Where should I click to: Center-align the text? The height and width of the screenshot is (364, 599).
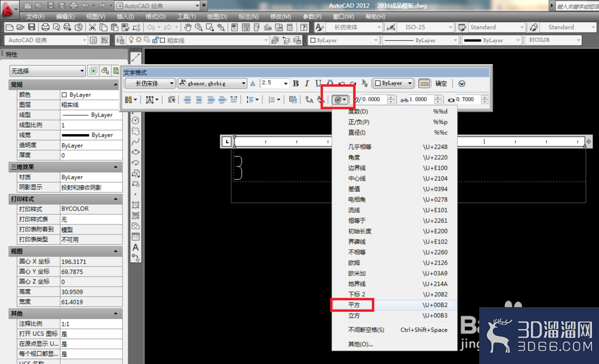[199, 100]
